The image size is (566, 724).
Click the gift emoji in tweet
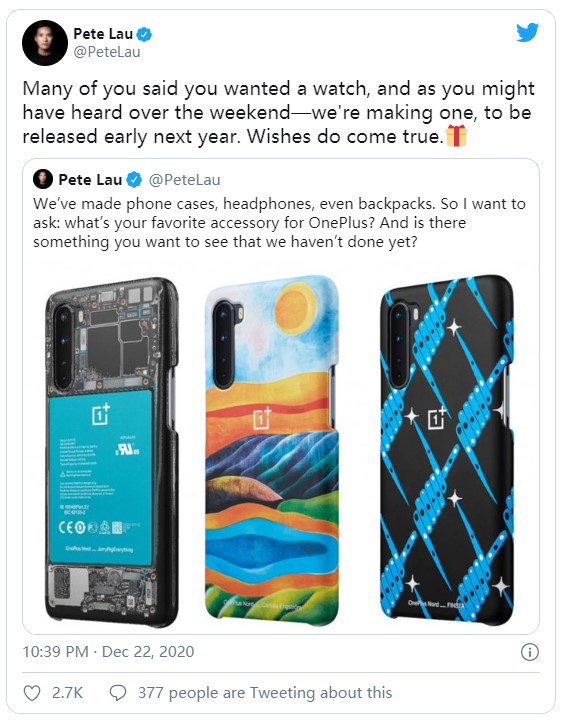click(x=457, y=137)
